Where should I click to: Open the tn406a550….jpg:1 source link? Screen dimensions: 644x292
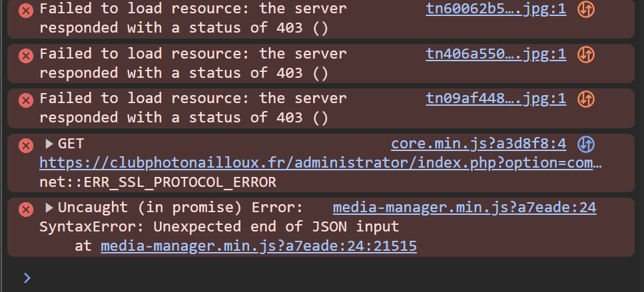pos(495,55)
